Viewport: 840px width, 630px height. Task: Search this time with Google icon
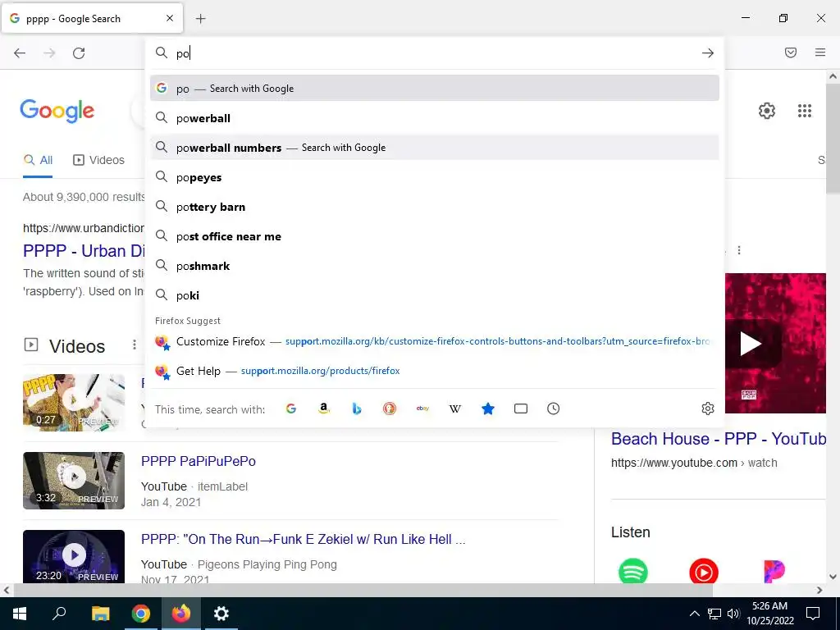point(291,409)
